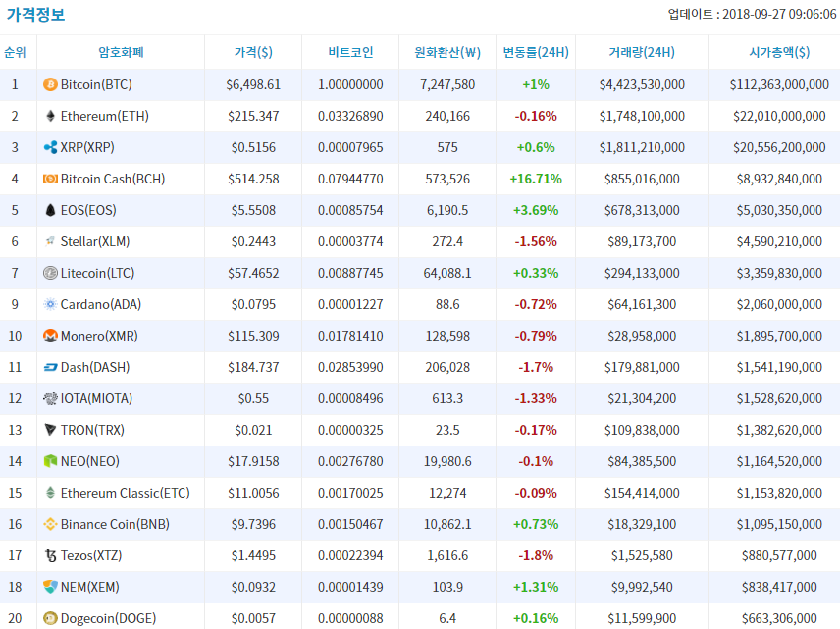The height and width of the screenshot is (629, 840).
Task: Click the 가격정보 page heading
Action: 36,14
